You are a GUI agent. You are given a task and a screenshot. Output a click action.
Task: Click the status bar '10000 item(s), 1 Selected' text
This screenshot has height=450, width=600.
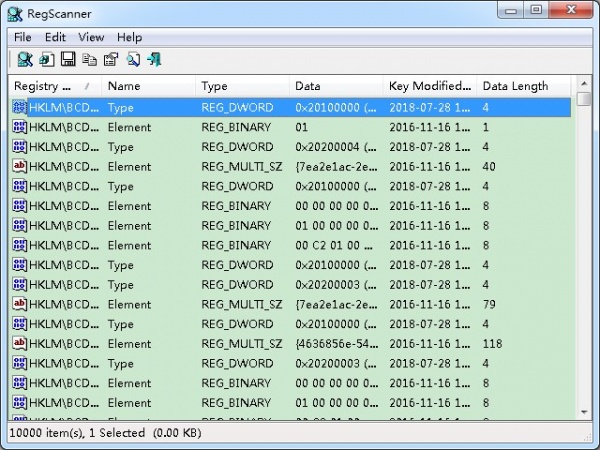tap(77, 433)
